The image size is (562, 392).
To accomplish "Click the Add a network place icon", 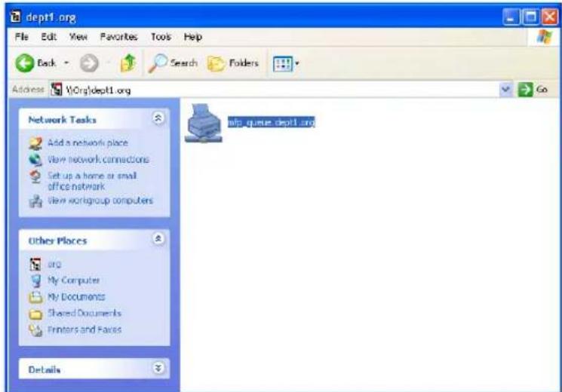I will coord(35,143).
